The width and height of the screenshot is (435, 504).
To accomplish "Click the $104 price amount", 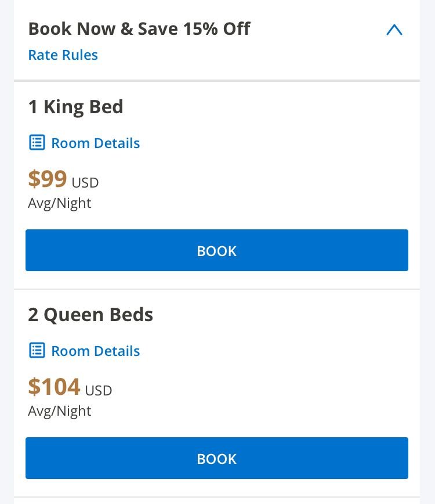I will [54, 387].
